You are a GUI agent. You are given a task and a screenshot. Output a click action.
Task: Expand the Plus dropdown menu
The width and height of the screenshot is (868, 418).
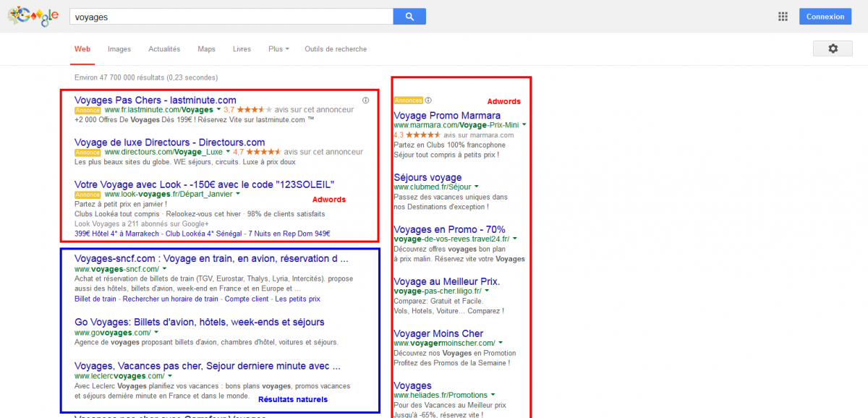(x=278, y=49)
